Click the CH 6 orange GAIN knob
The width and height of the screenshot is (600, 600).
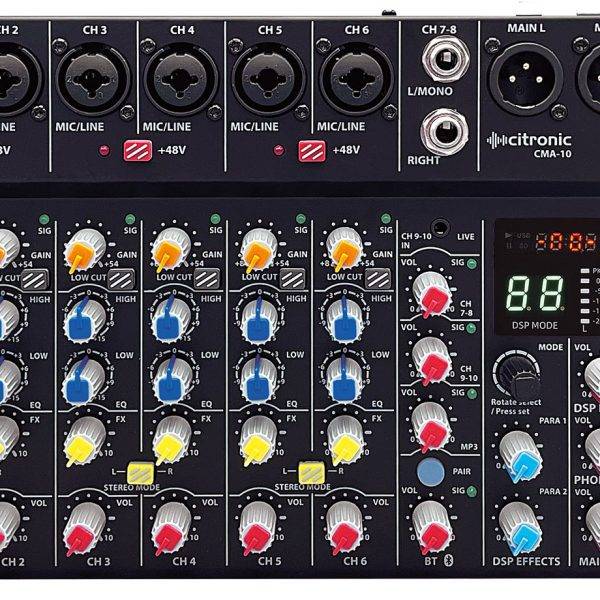[344, 249]
